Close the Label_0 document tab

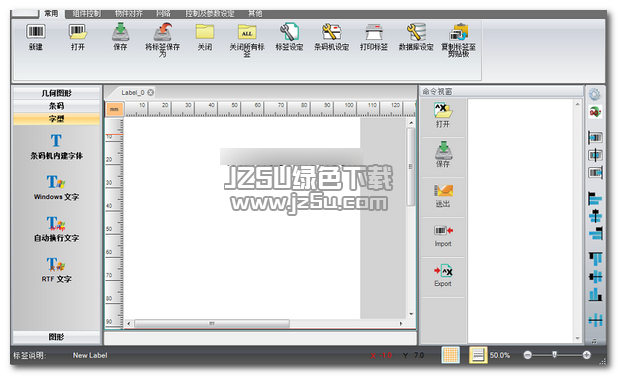[x=151, y=92]
